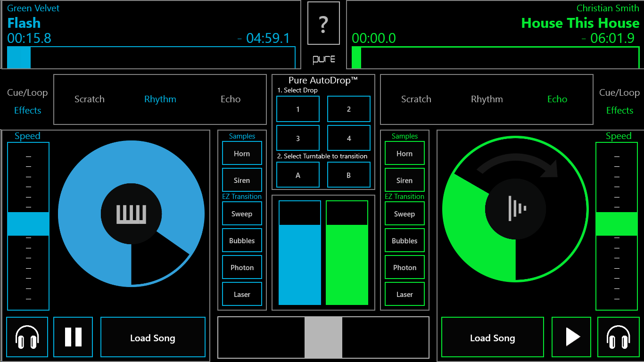The height and width of the screenshot is (362, 644).
Task: Toggle headphone preview on right deck
Action: tap(619, 337)
